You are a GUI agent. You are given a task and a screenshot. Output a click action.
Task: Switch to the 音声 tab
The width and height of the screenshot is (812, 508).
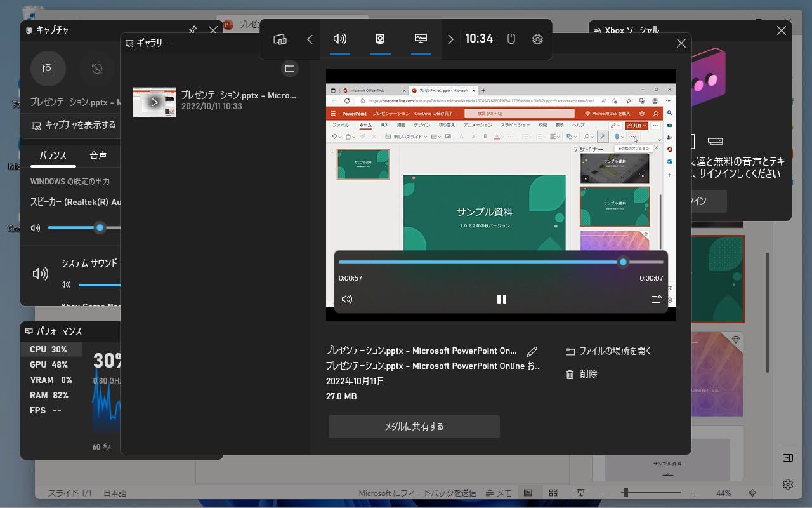(x=99, y=155)
